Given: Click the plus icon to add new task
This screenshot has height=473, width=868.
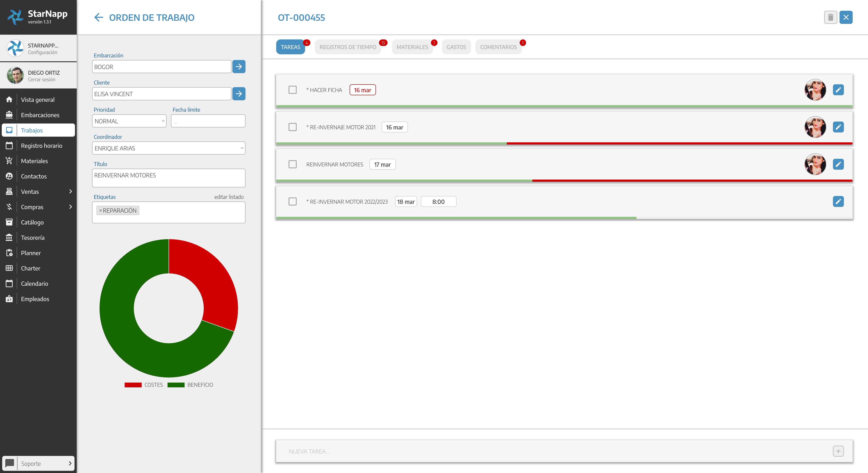Looking at the screenshot, I should coord(838,451).
